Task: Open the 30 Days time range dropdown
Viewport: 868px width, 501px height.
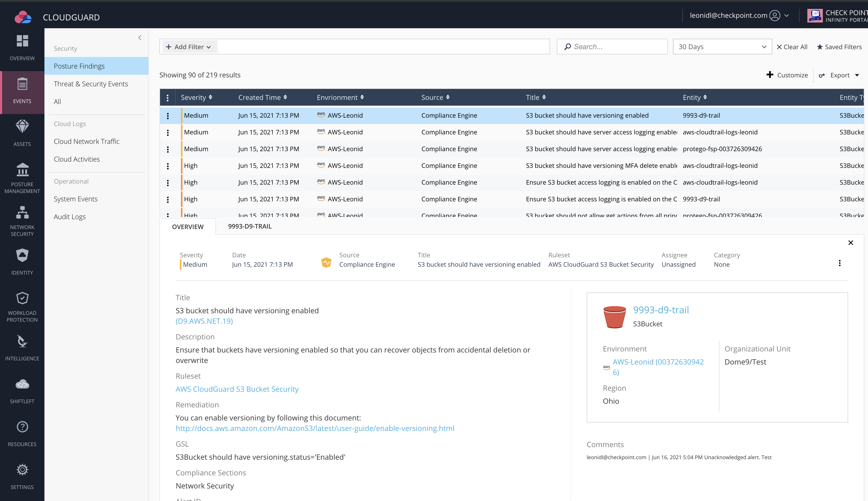Action: tap(722, 47)
